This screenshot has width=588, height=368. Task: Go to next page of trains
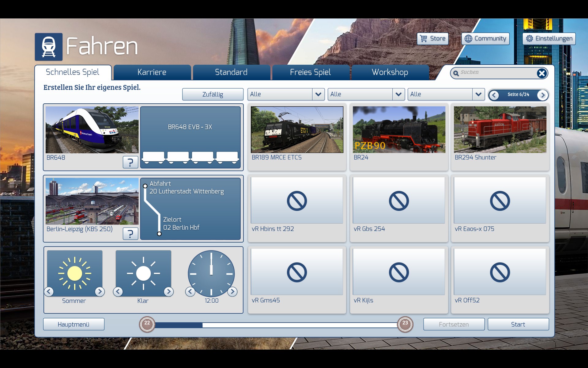(x=543, y=95)
